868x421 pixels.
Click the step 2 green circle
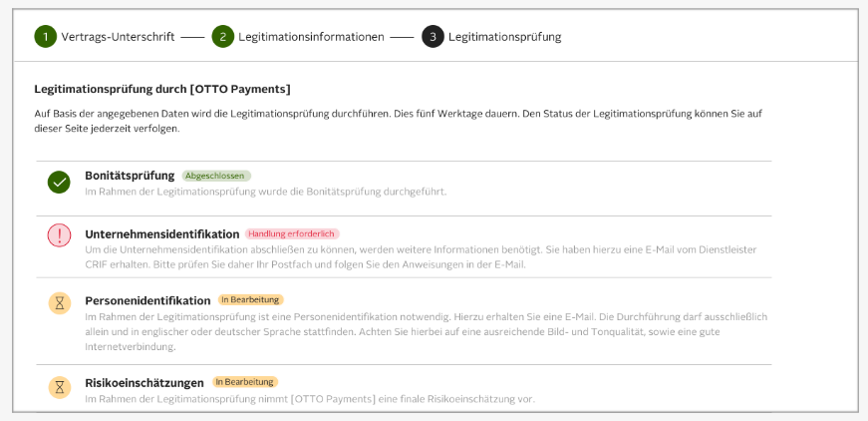[223, 37]
